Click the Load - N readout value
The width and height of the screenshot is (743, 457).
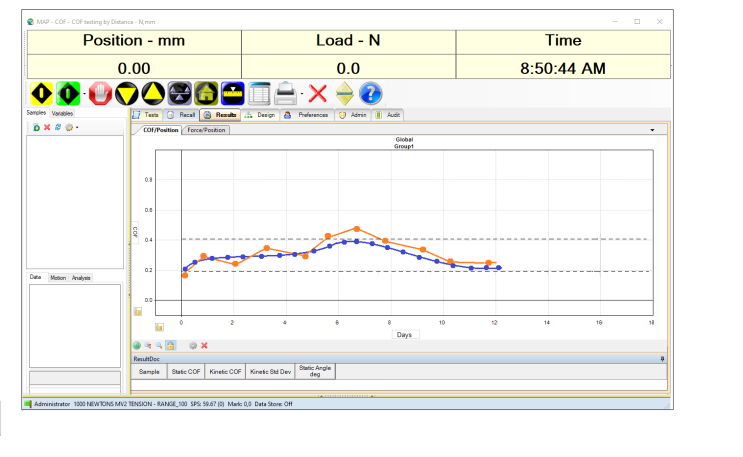tap(348, 68)
